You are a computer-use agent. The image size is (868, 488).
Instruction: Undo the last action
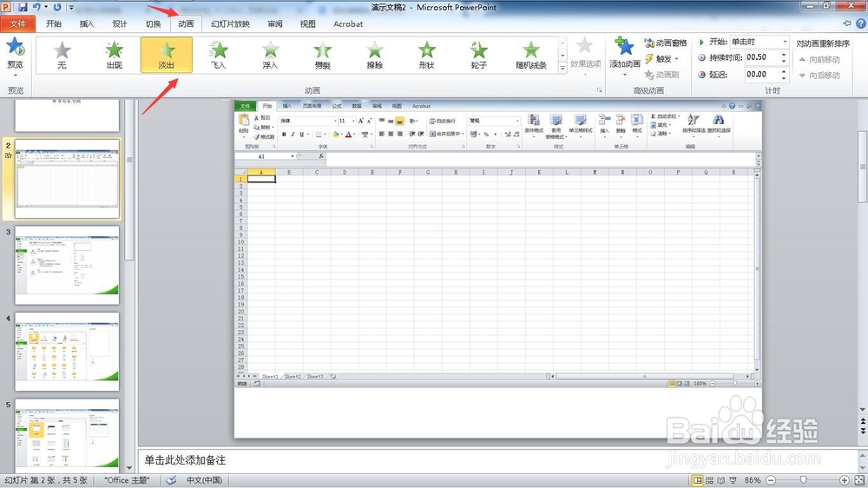pos(36,7)
